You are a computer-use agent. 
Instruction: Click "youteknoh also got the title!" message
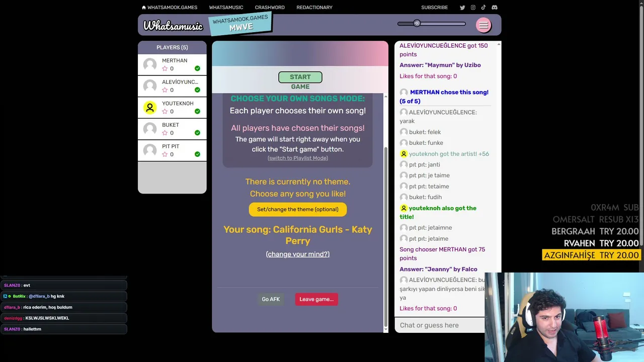pos(438,212)
